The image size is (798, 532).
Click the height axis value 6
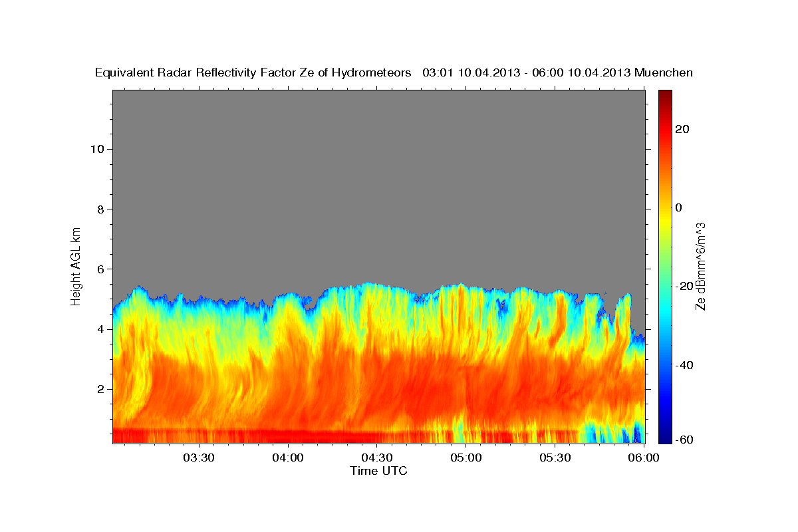click(x=100, y=269)
